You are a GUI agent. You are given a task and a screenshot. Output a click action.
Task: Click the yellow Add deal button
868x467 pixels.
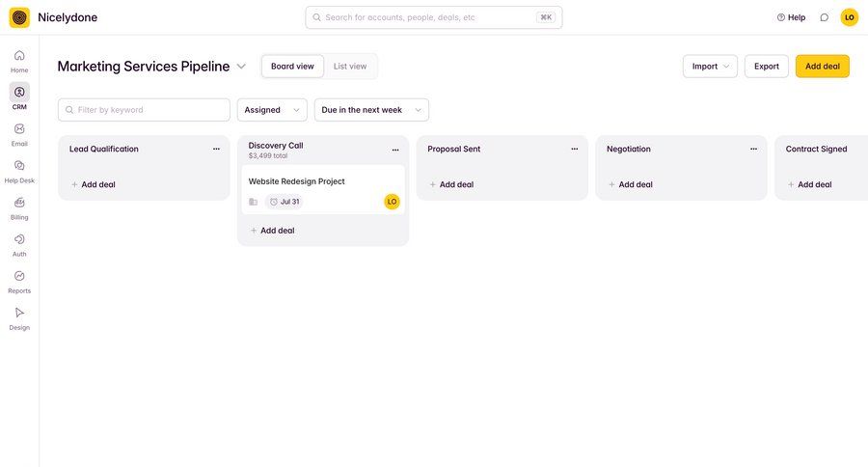(x=822, y=66)
